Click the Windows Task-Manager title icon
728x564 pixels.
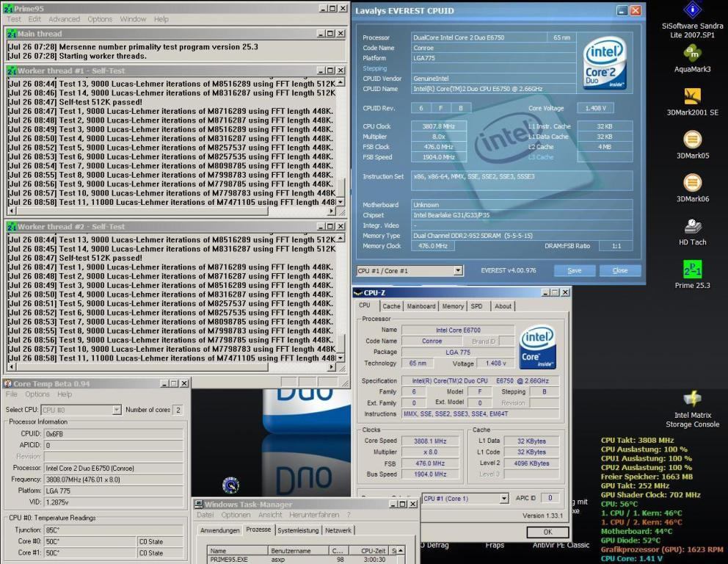pos(199,504)
